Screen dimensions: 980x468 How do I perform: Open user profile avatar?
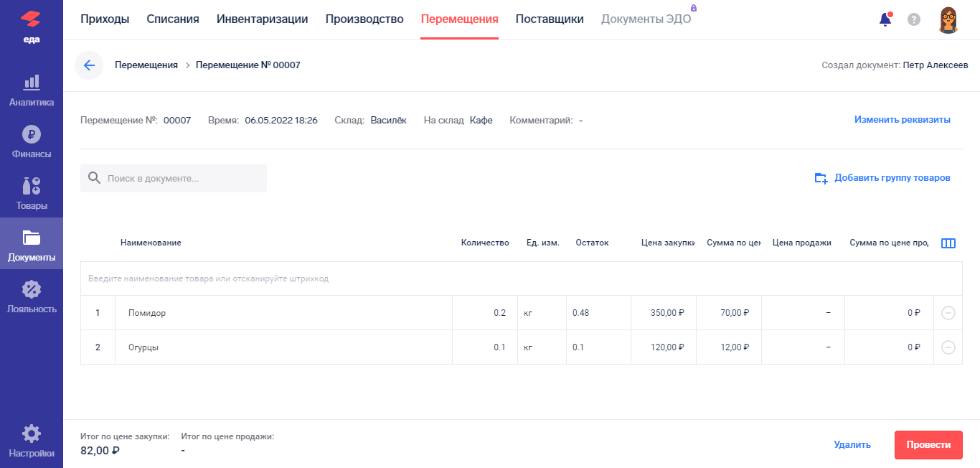click(x=948, y=20)
